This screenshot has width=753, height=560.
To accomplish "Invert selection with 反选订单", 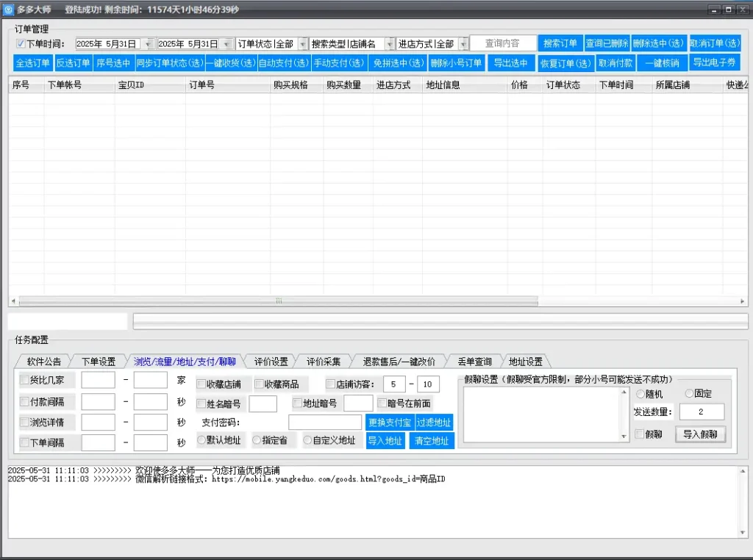I will point(73,63).
